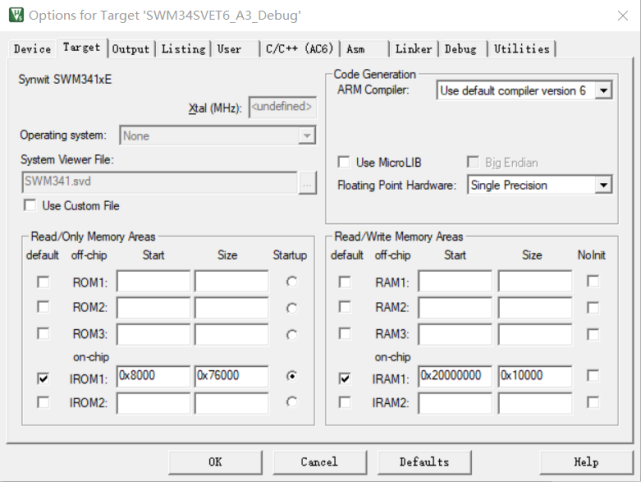Expand the Floating Point Hardware dropdown
Image resolution: width=641 pixels, height=482 pixels.
[602, 185]
